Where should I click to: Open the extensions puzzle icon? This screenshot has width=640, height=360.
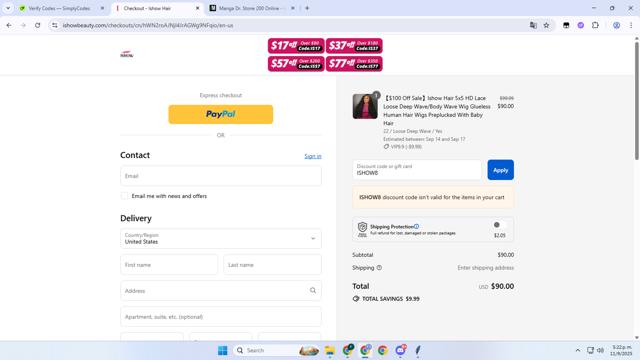click(596, 25)
